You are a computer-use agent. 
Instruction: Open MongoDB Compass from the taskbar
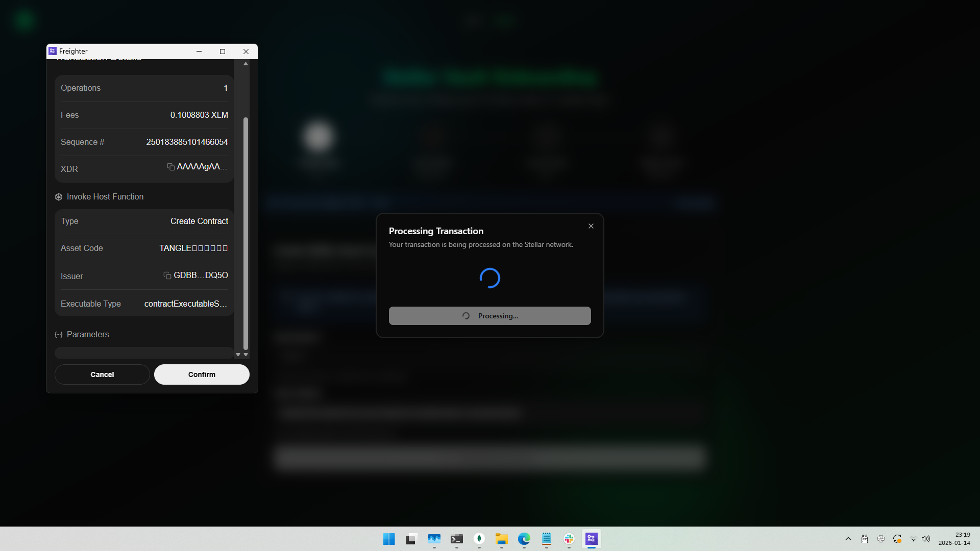pos(479,538)
